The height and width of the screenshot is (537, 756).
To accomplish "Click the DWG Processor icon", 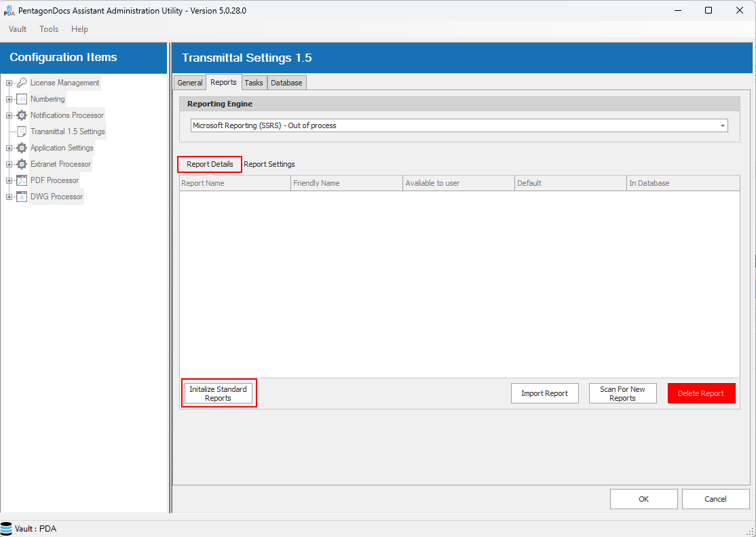I will point(22,197).
